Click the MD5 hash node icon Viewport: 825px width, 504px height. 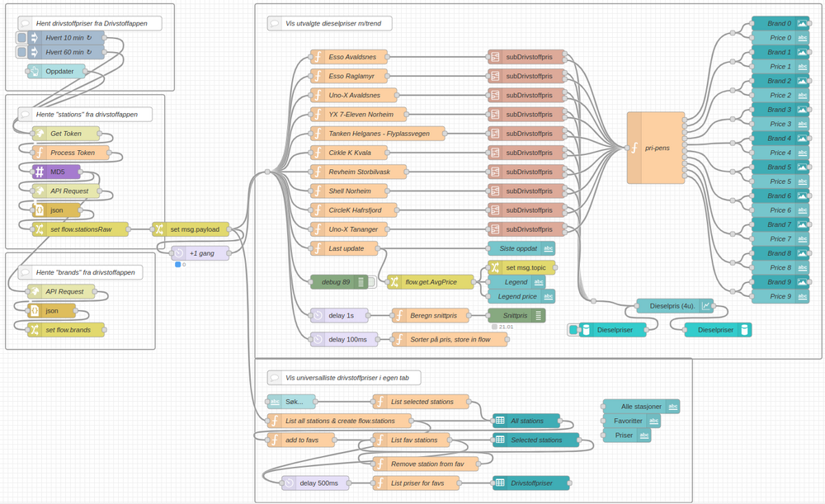coord(39,172)
